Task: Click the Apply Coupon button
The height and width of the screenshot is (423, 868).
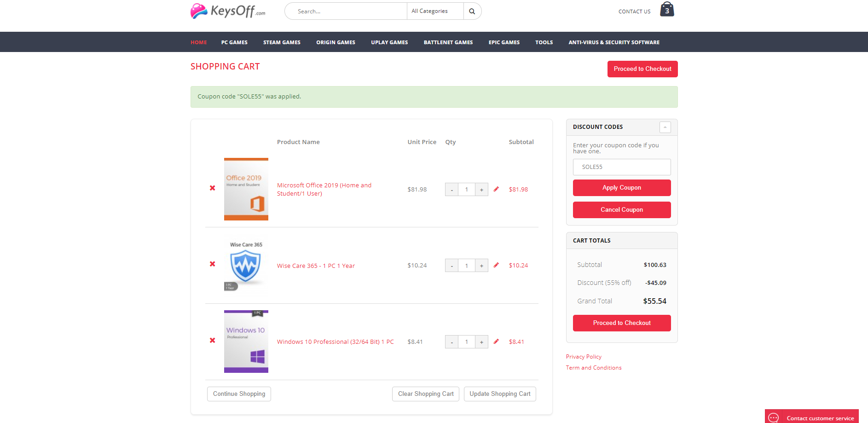Action: (x=622, y=188)
